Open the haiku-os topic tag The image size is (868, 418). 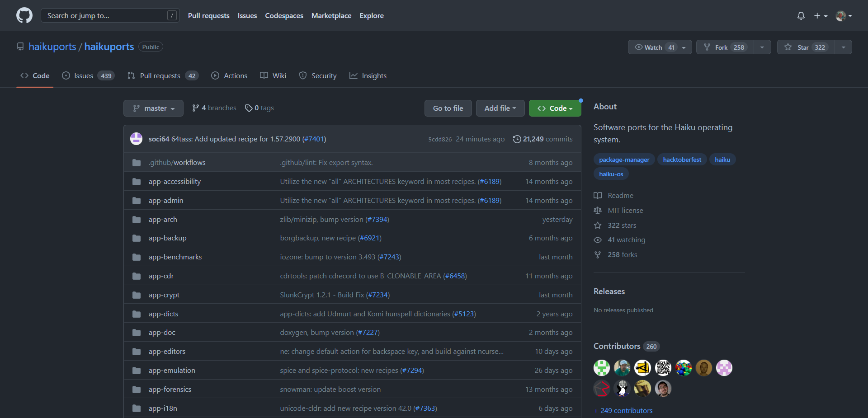(x=611, y=174)
